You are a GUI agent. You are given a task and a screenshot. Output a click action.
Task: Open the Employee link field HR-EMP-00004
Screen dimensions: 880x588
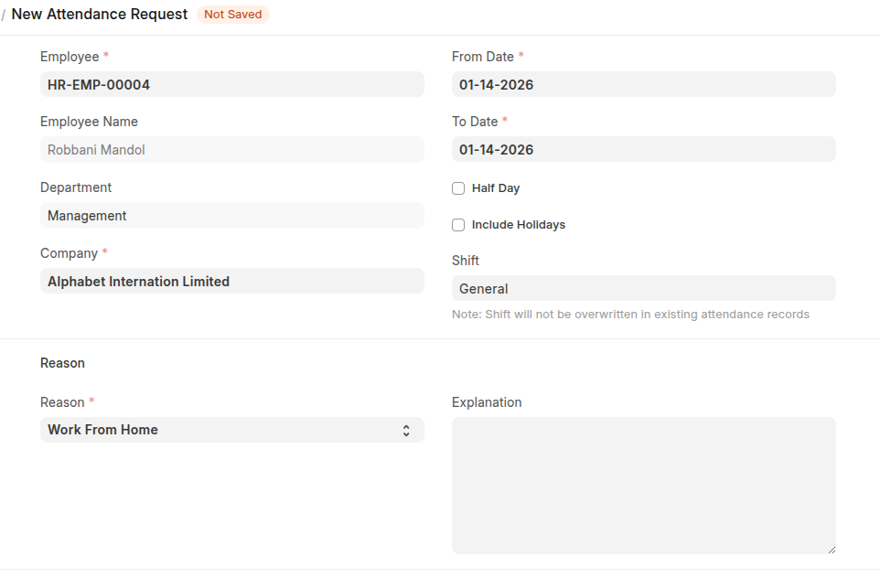[x=231, y=84]
